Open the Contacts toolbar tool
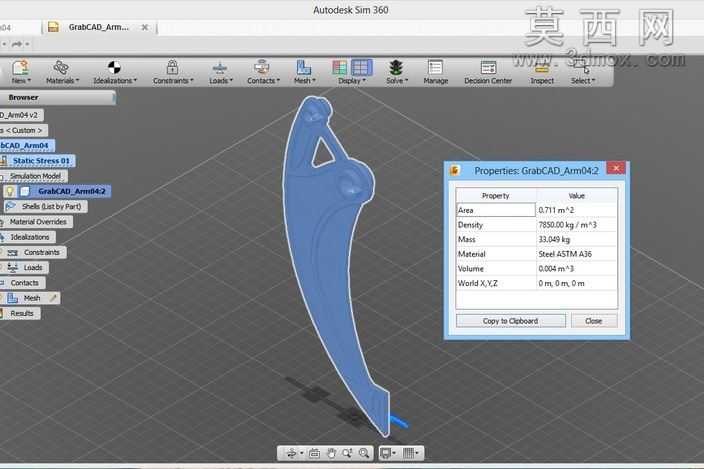This screenshot has width=704, height=469. (263, 72)
